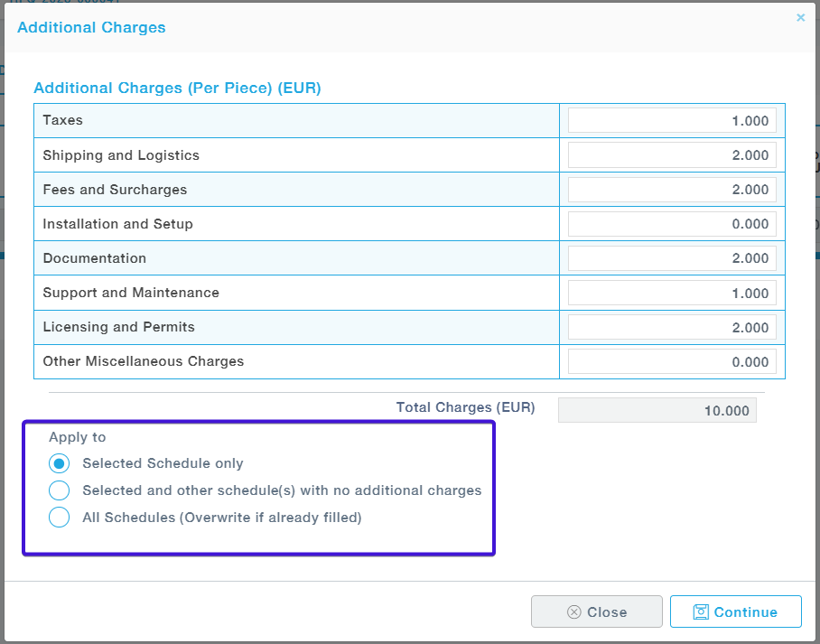The width and height of the screenshot is (820, 644).
Task: Enable 'All Schedules (Overwrite if already filled)' option
Action: coord(60,518)
